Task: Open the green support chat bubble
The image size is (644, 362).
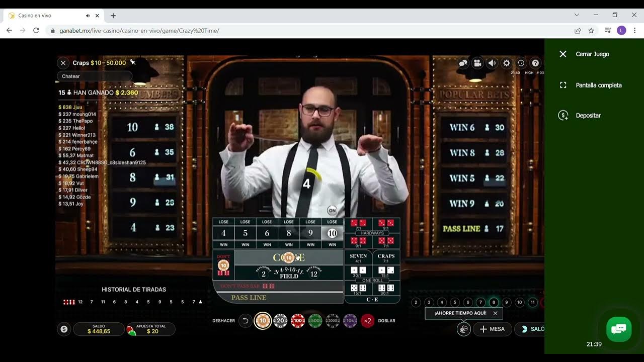Action: (619, 329)
